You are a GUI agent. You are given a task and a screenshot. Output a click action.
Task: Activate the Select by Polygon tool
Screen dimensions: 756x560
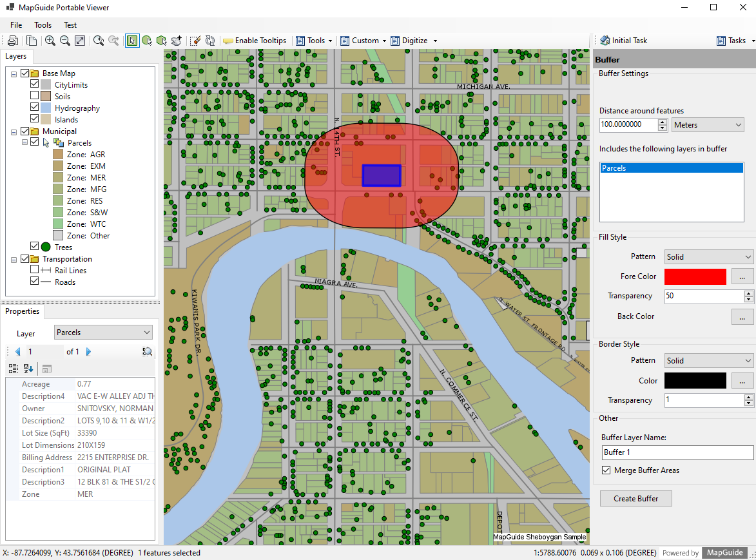coord(162,41)
